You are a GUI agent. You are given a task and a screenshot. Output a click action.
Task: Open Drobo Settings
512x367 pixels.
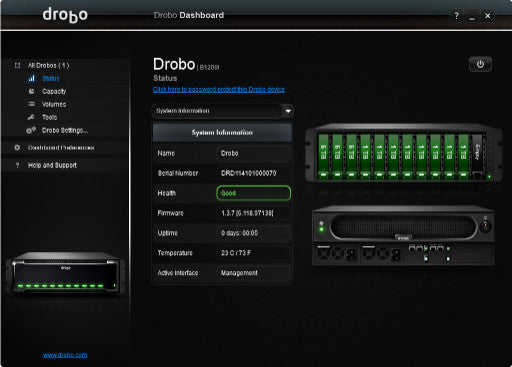pos(65,130)
